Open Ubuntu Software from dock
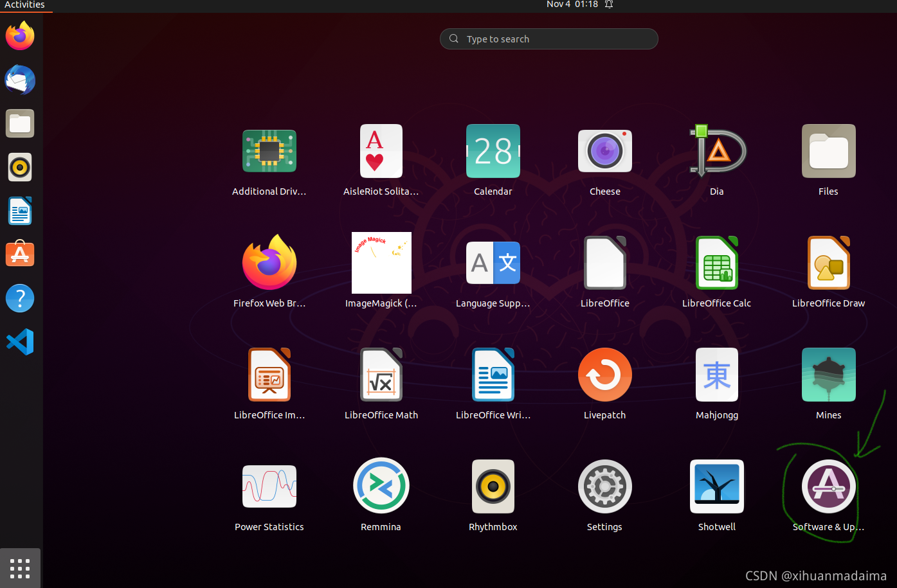The height and width of the screenshot is (588, 897). (x=20, y=254)
